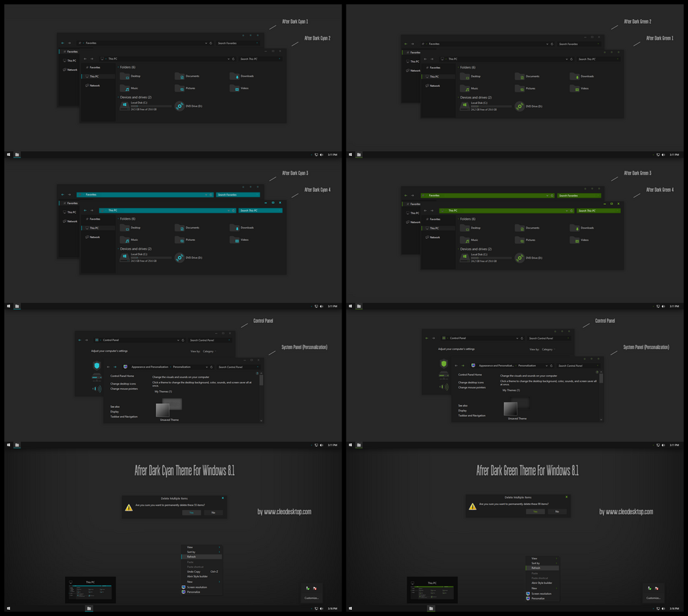Select Network in After Dark Cyan 2 navigation pane
The image size is (688, 616).
coord(92,86)
